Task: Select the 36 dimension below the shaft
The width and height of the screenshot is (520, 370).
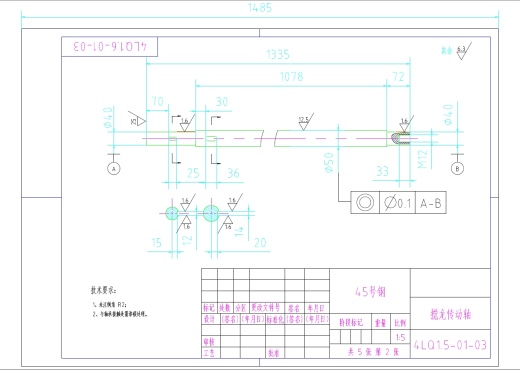Action: 233,173
